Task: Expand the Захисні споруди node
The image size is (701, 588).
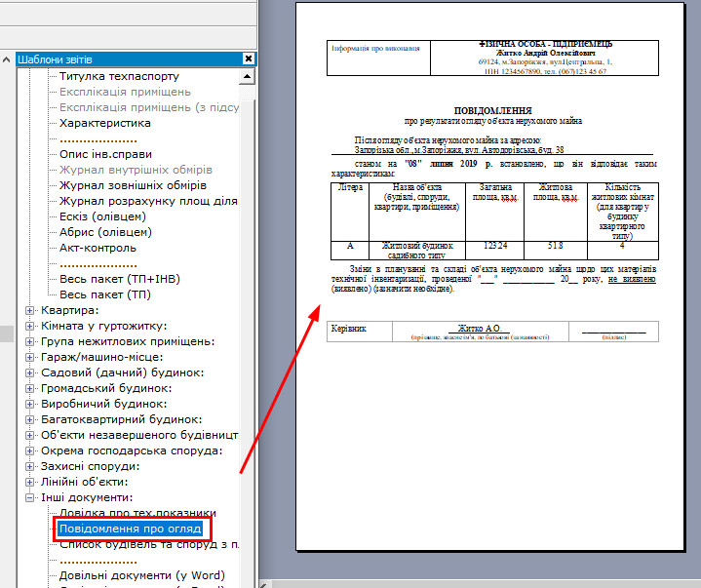Action: click(29, 466)
